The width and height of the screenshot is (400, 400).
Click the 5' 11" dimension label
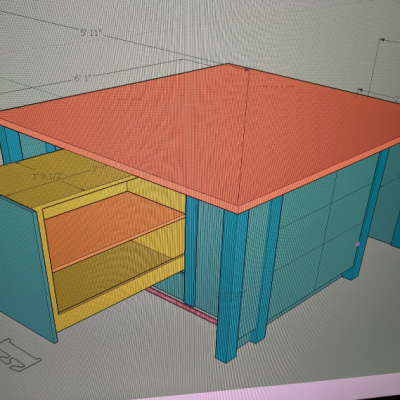click(90, 32)
